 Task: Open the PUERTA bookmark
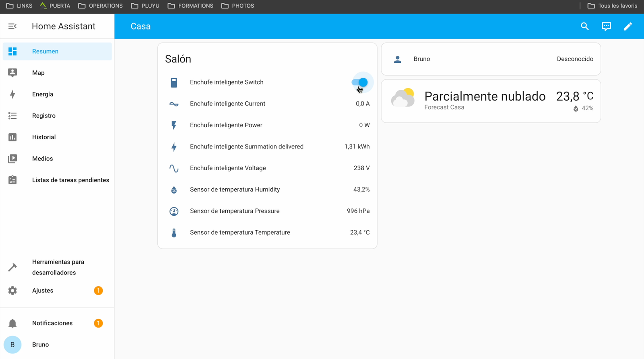pyautogui.click(x=55, y=6)
